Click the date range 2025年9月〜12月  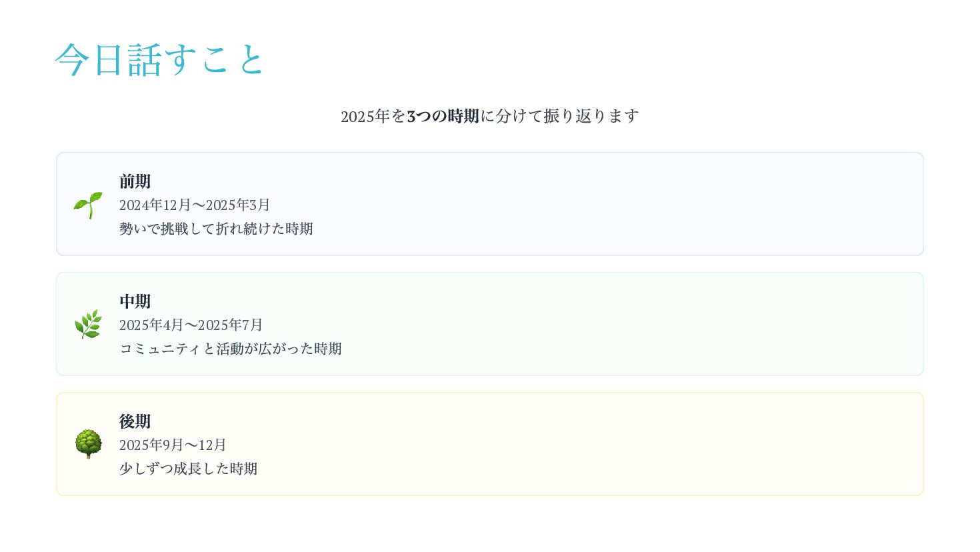click(173, 445)
